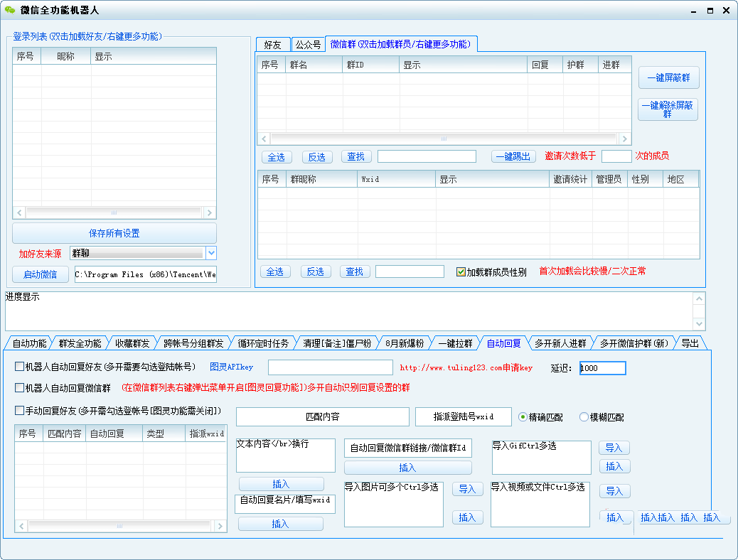Image resolution: width=738 pixels, height=560 pixels.
Task: Click the 群名 column header
Action: [x=314, y=65]
